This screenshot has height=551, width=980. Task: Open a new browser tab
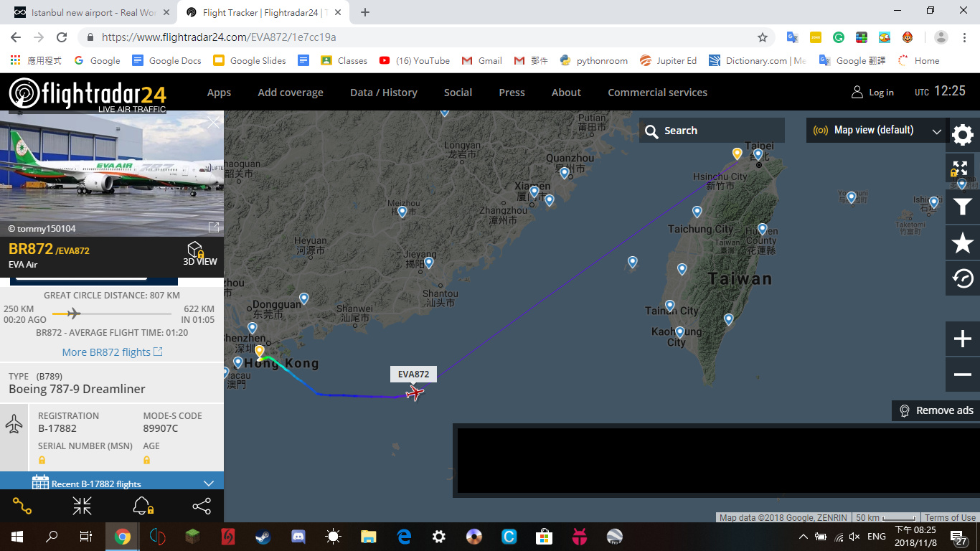click(365, 12)
